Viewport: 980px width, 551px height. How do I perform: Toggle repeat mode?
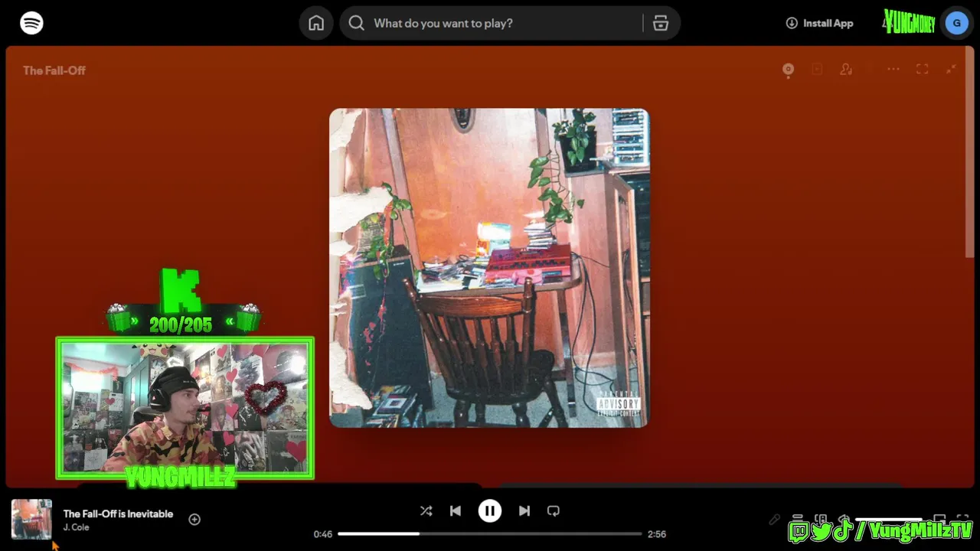pyautogui.click(x=554, y=510)
